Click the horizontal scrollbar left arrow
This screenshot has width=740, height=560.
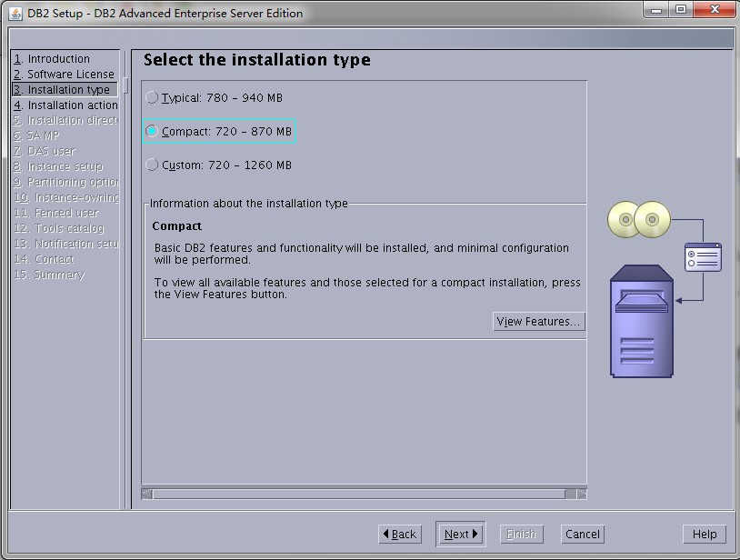click(x=146, y=494)
